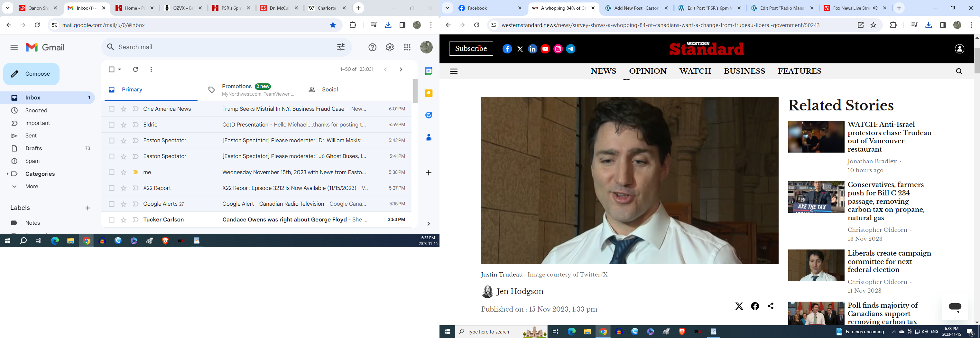This screenshot has height=338, width=980.
Task: Expand the Categories label group
Action: pos(7,174)
